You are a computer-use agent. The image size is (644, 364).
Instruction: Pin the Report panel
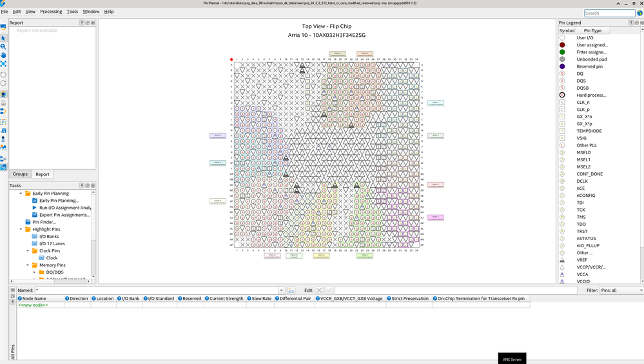tap(82, 23)
